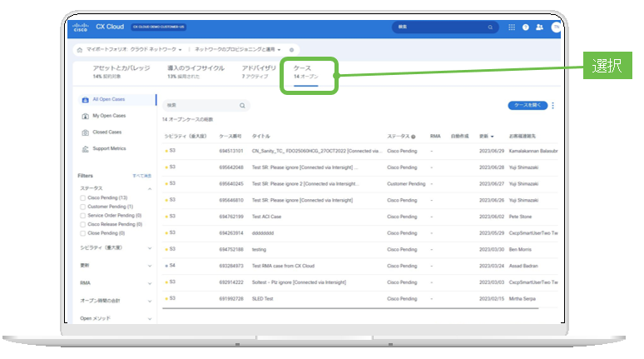644x359 pixels.
Task: Open case 'Test ACI Case'
Action: tap(266, 217)
